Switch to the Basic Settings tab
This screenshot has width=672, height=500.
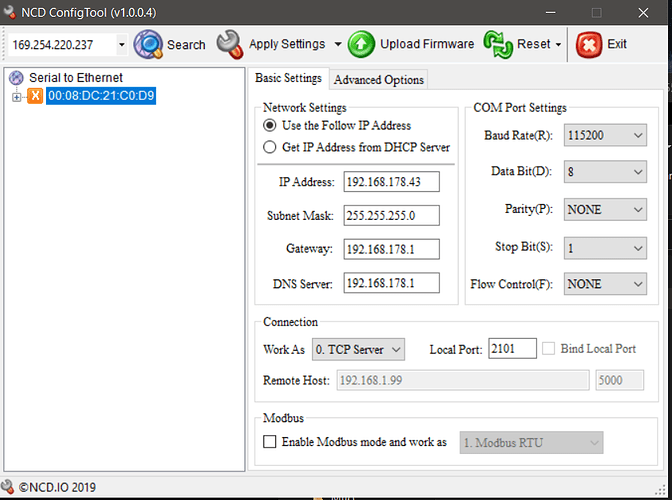pos(288,78)
